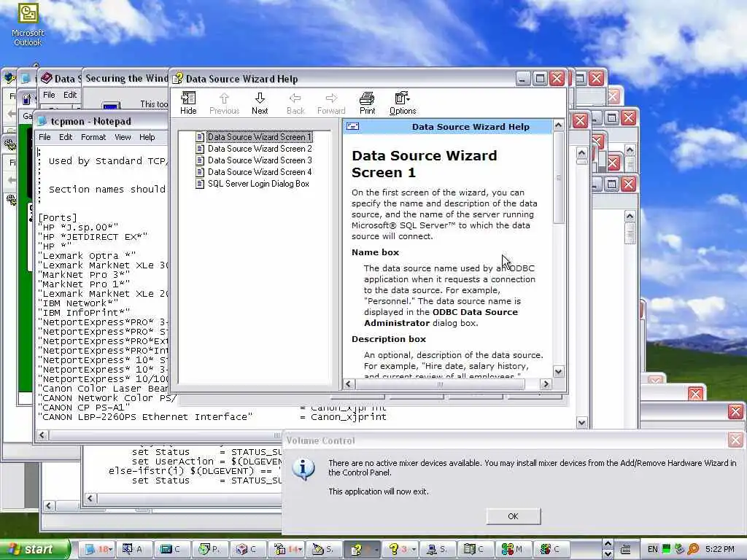The height and width of the screenshot is (560, 747).
Task: Click the help topic icon beside the Help header
Action: pos(352,126)
